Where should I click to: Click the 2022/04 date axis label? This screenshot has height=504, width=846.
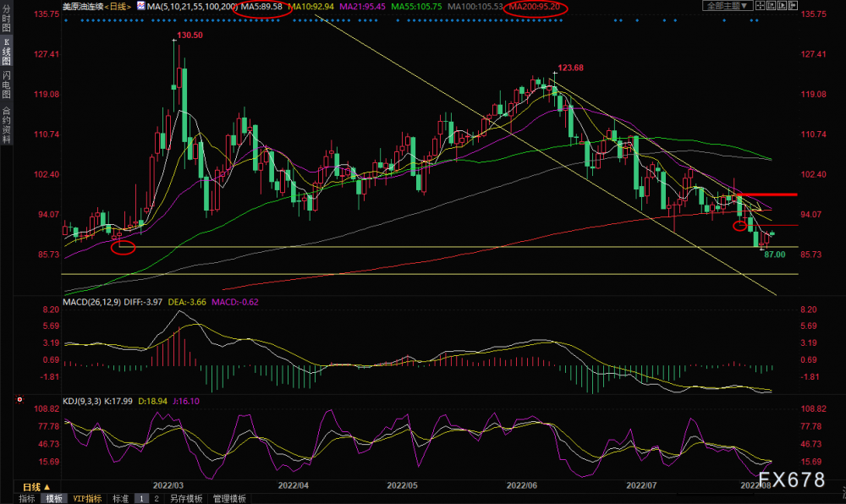point(293,485)
